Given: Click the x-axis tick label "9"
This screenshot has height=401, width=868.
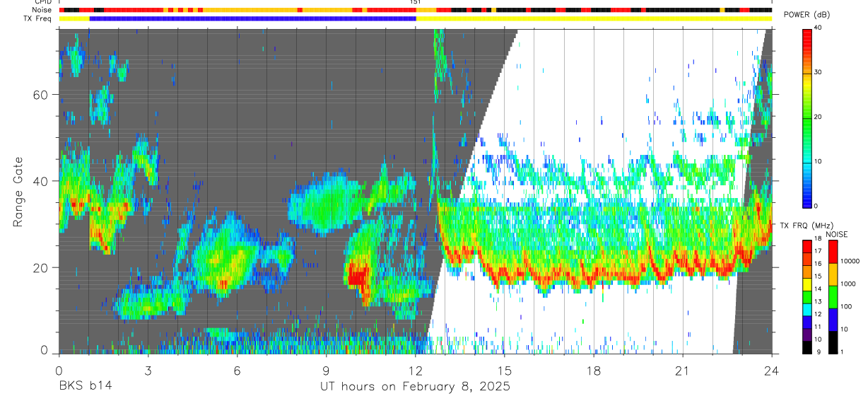Looking at the screenshot, I should pos(326,371).
